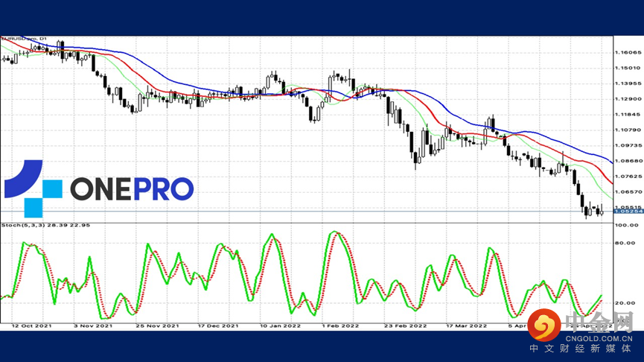
Task: Click the 1.08680 price axis label
Action: (628, 161)
